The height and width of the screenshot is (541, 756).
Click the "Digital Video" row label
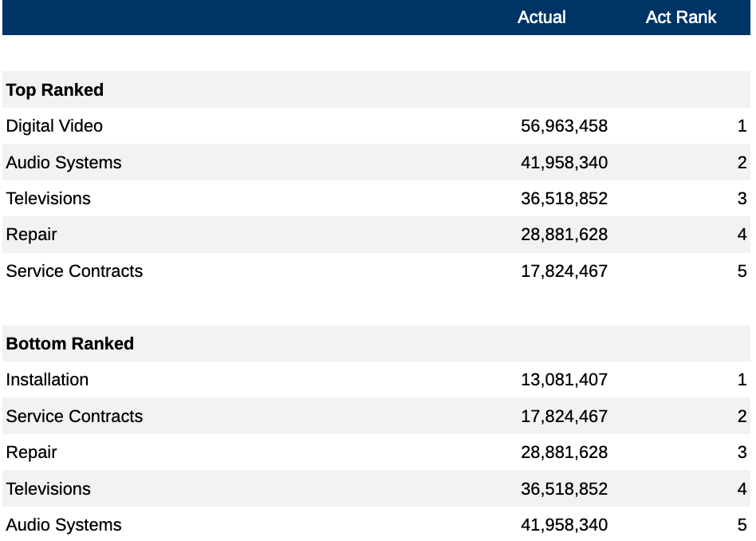pyautogui.click(x=54, y=126)
